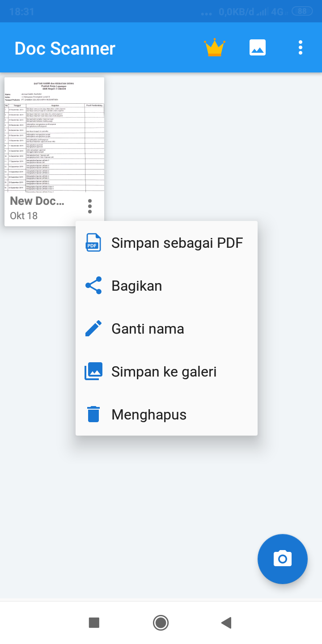The height and width of the screenshot is (644, 322).
Task: Open the overflow menu in the app bar
Action: coord(300,47)
